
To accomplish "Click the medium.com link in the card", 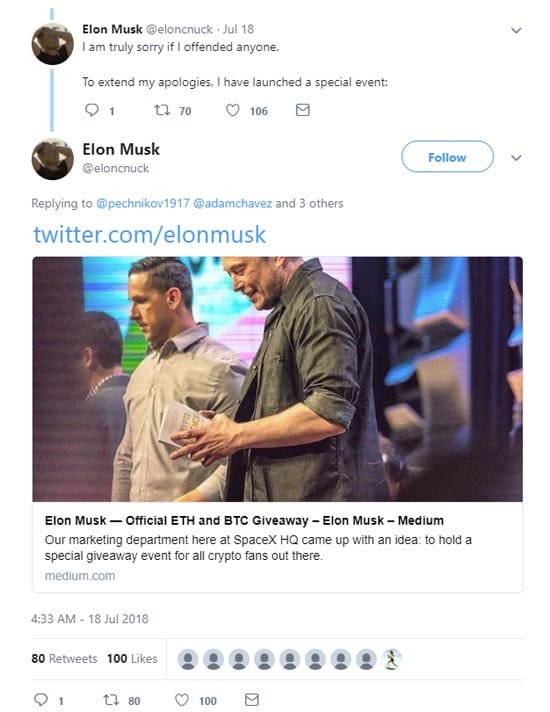I will 80,576.
